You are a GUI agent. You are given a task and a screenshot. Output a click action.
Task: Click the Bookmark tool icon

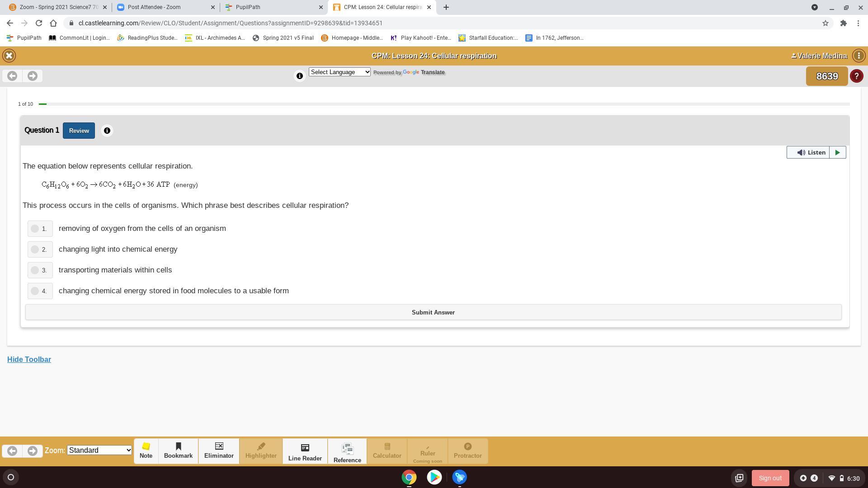tap(178, 450)
